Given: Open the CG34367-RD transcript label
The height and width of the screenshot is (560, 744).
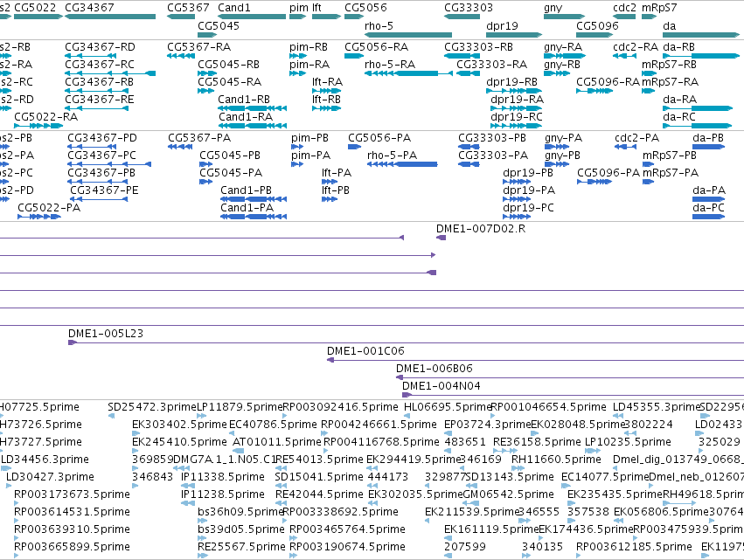Looking at the screenshot, I should [x=101, y=47].
